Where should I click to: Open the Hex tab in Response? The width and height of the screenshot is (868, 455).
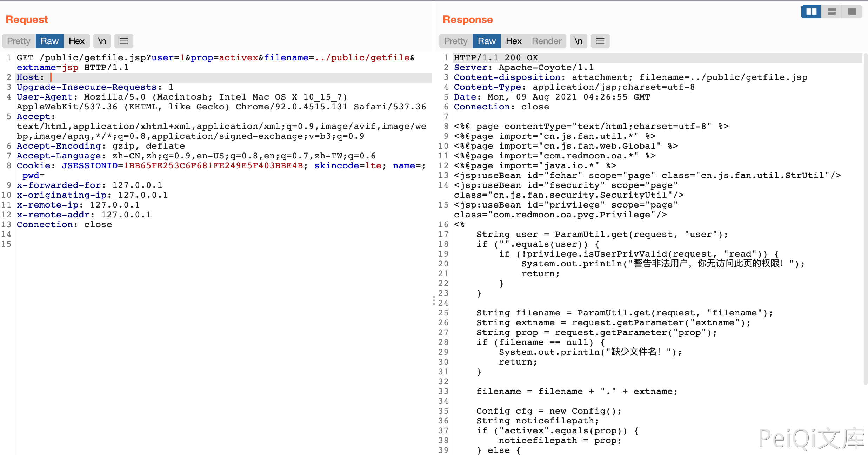click(514, 41)
